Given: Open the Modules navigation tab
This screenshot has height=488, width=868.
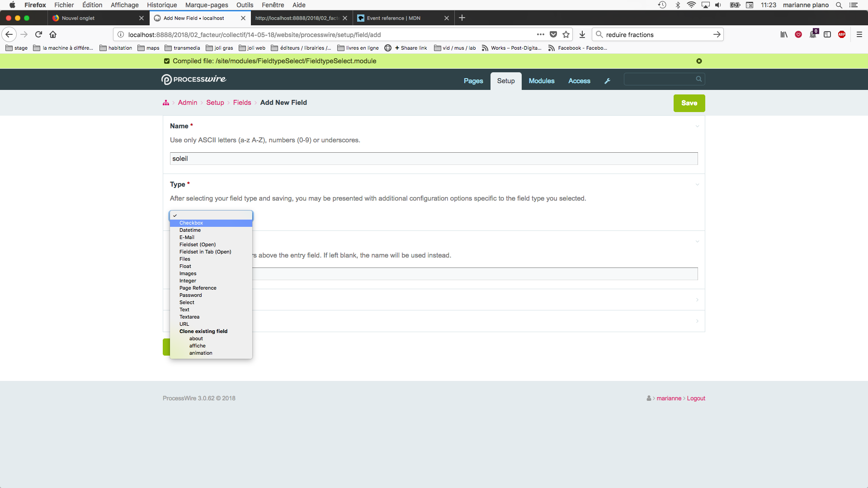Looking at the screenshot, I should (x=541, y=81).
